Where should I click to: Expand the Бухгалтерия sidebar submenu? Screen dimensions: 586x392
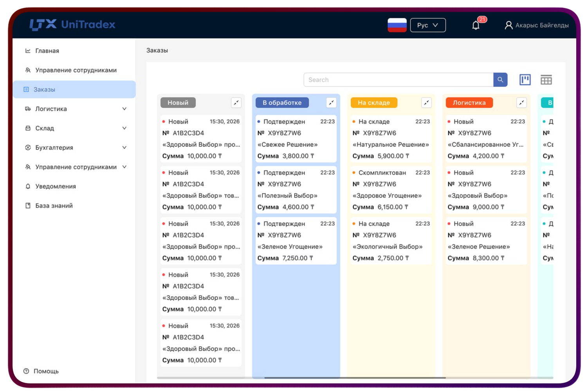click(124, 147)
